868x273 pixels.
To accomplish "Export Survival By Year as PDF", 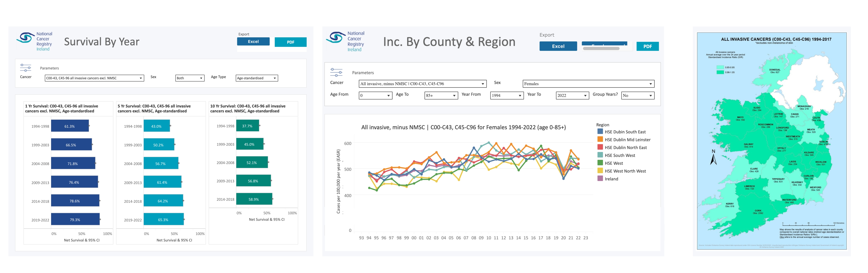I will (x=290, y=42).
